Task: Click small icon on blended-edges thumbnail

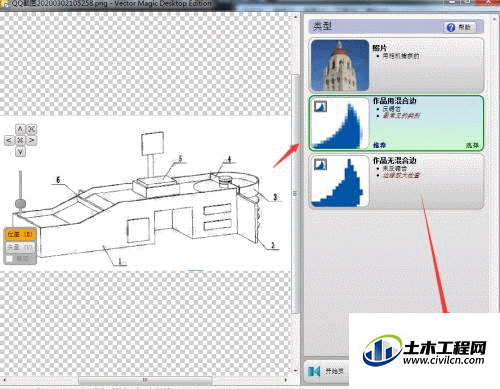Action: pos(321,106)
